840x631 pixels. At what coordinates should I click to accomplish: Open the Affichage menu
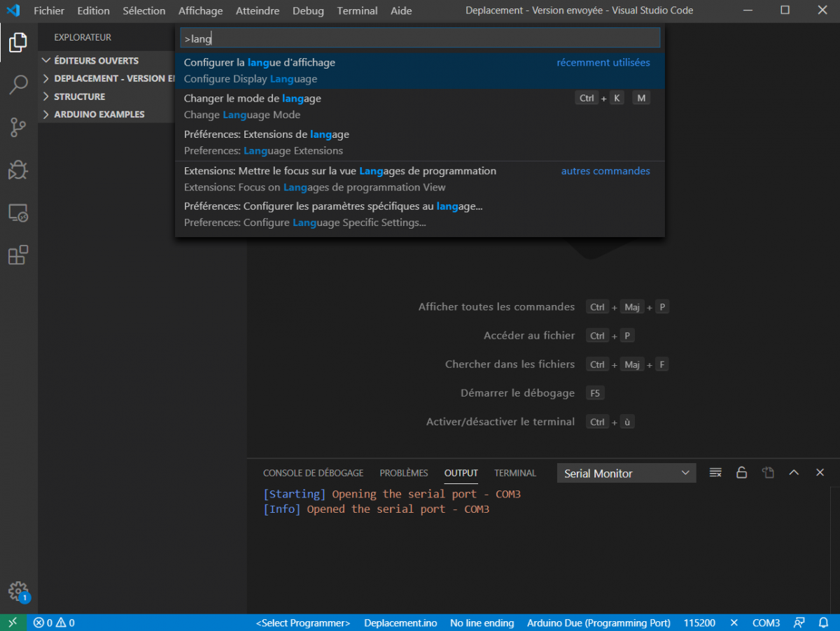click(200, 10)
